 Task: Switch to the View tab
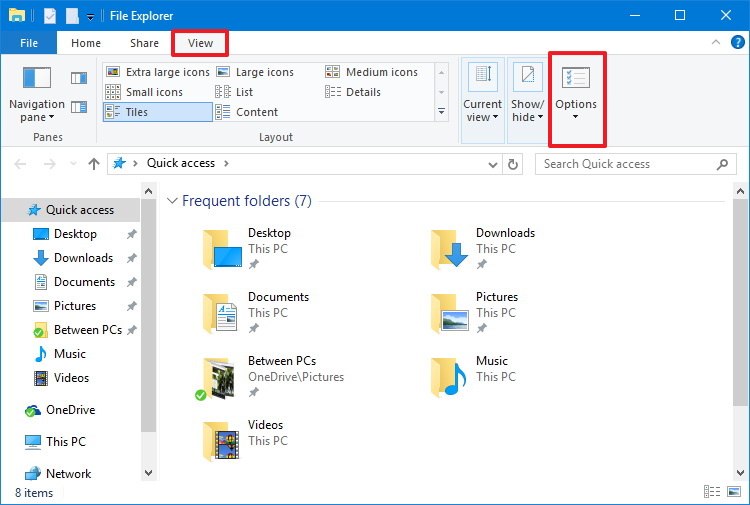coord(200,43)
